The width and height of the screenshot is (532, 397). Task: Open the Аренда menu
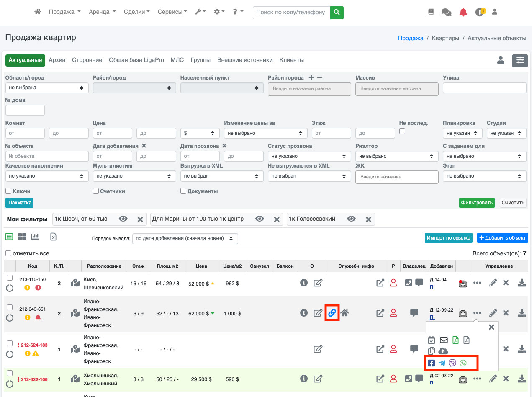pos(102,12)
